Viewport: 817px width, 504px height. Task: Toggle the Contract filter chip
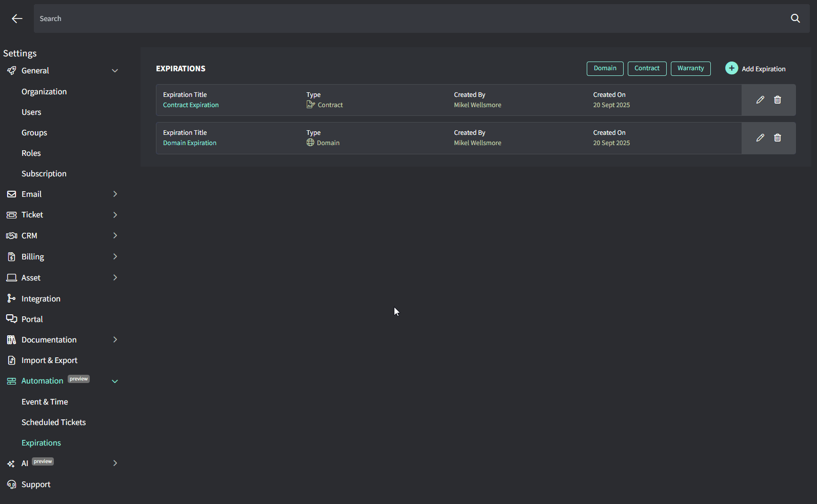[x=647, y=69]
